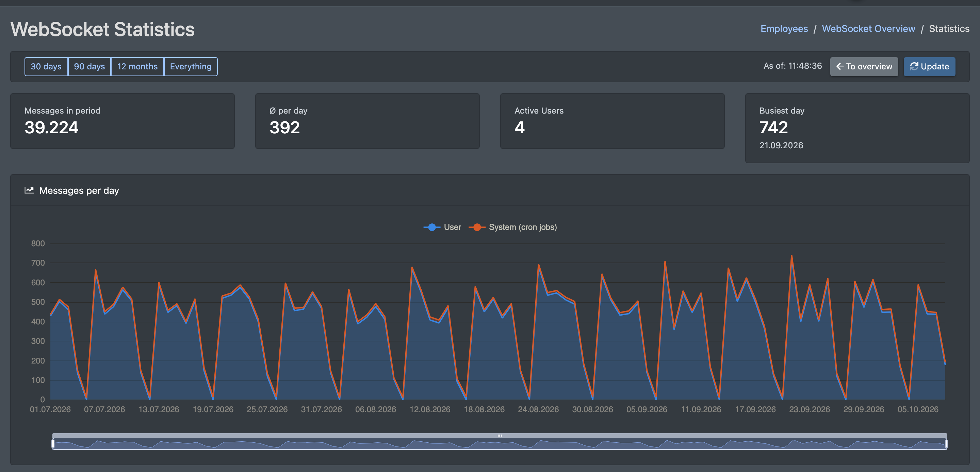Select the 30 days range
Image resolution: width=980 pixels, height=472 pixels.
[x=46, y=67]
